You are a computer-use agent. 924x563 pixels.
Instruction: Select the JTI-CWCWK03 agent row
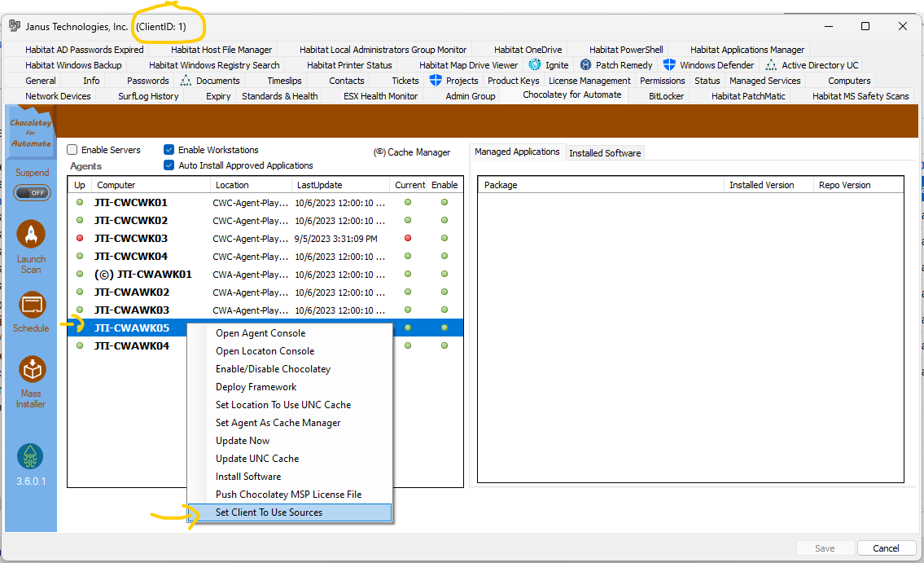click(x=265, y=238)
